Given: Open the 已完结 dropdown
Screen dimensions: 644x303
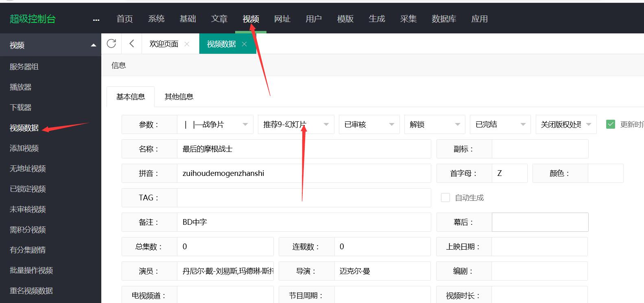Looking at the screenshot, I should (x=500, y=124).
